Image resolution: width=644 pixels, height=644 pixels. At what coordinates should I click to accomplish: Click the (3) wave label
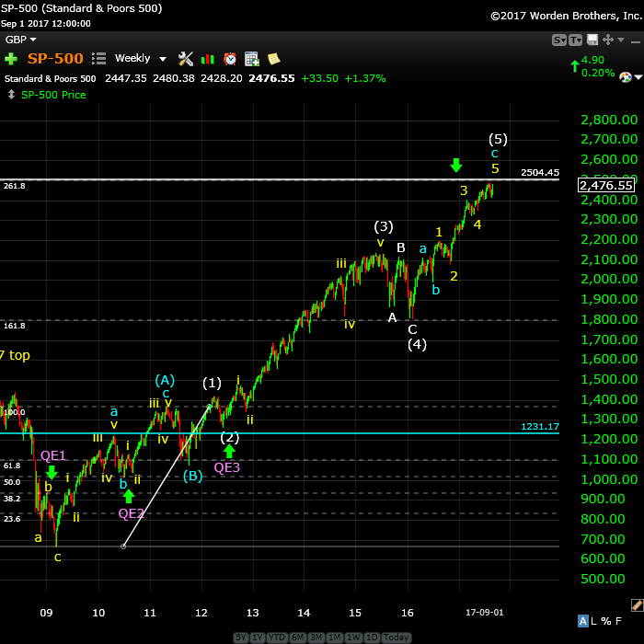[384, 226]
